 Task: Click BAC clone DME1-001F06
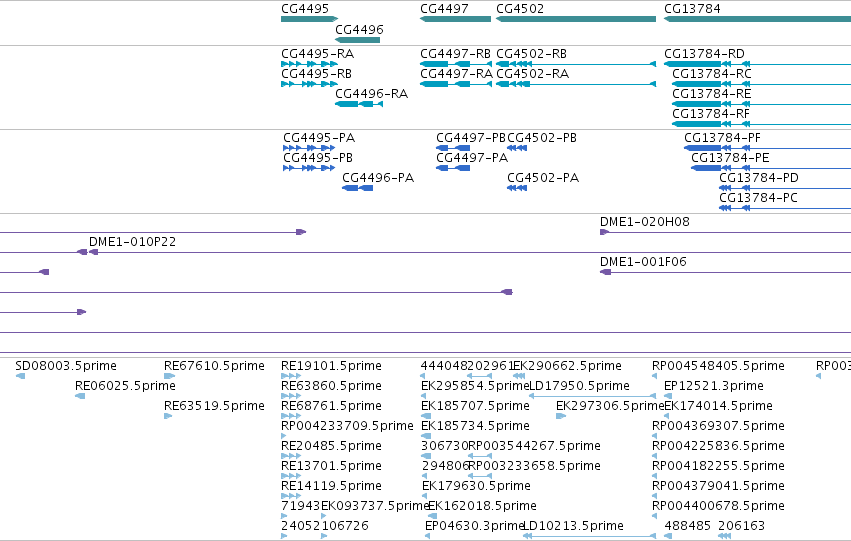pos(643,262)
